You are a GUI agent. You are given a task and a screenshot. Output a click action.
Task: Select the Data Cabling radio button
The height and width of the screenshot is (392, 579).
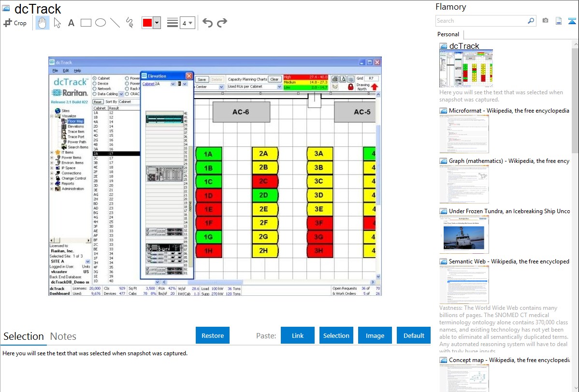click(95, 94)
